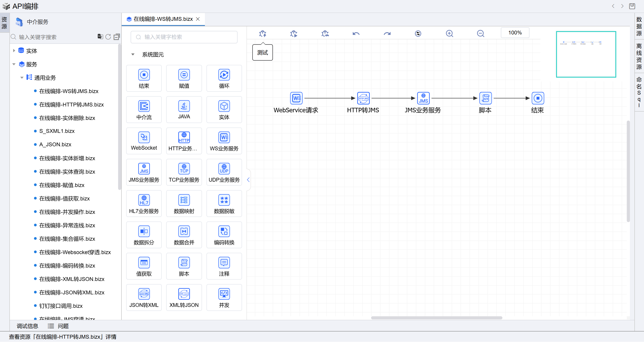Collapse palette panel with the left chevron handle
This screenshot has width=644, height=342.
click(248, 180)
